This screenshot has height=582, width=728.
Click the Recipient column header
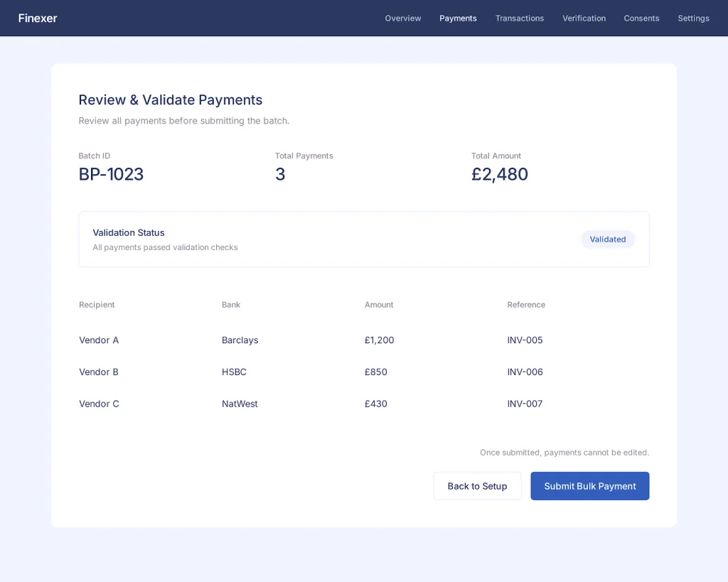(x=97, y=304)
